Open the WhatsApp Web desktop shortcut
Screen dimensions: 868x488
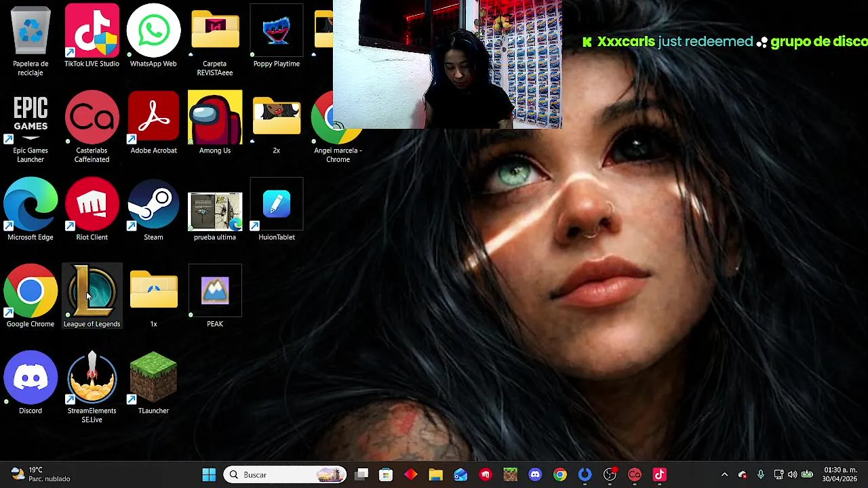pos(153,36)
